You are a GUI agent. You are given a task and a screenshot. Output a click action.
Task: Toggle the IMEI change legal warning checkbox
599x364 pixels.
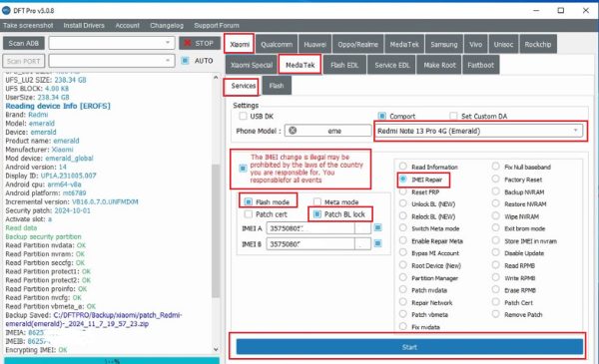pos(243,169)
